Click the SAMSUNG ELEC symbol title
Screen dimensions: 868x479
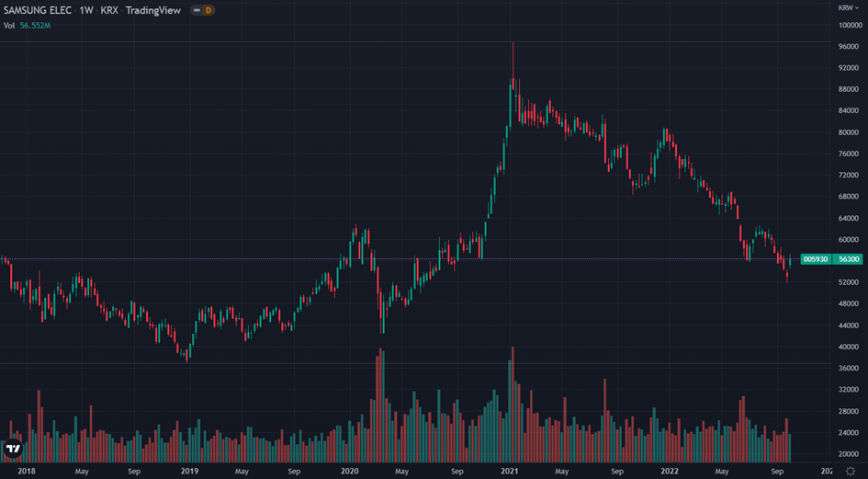(x=39, y=10)
